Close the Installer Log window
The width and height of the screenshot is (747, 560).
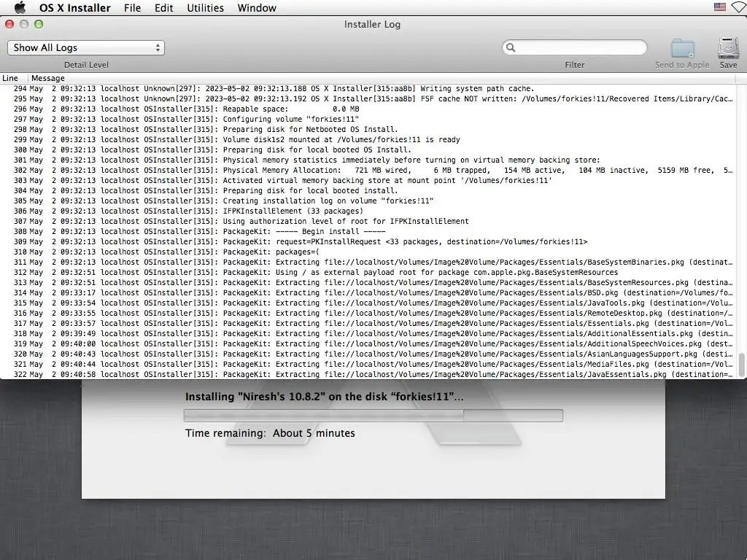(x=9, y=24)
